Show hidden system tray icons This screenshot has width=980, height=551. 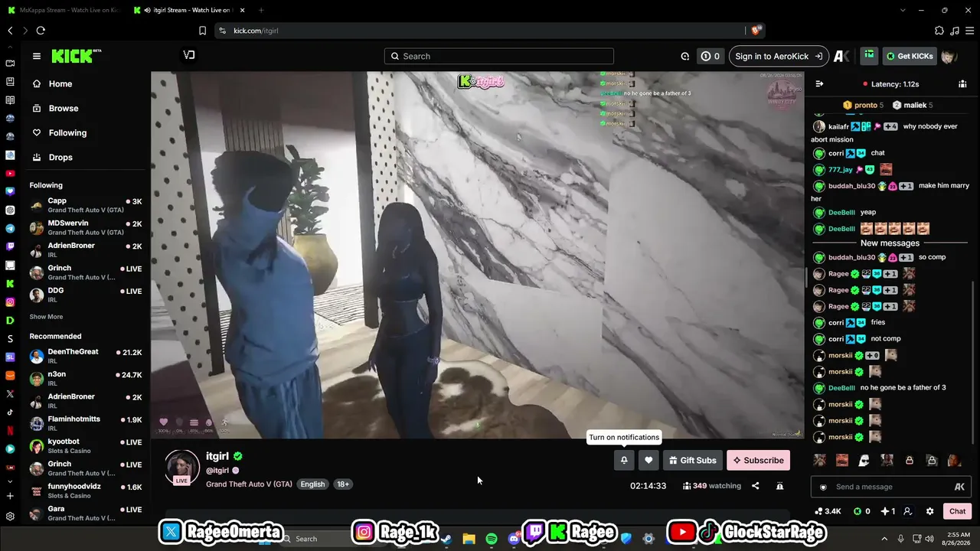(884, 539)
